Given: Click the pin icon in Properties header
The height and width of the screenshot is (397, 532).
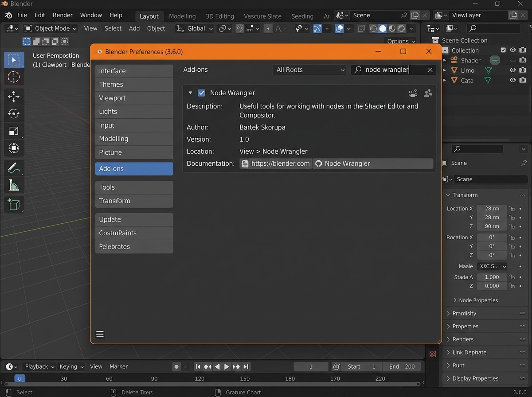Looking at the screenshot, I should [524, 163].
